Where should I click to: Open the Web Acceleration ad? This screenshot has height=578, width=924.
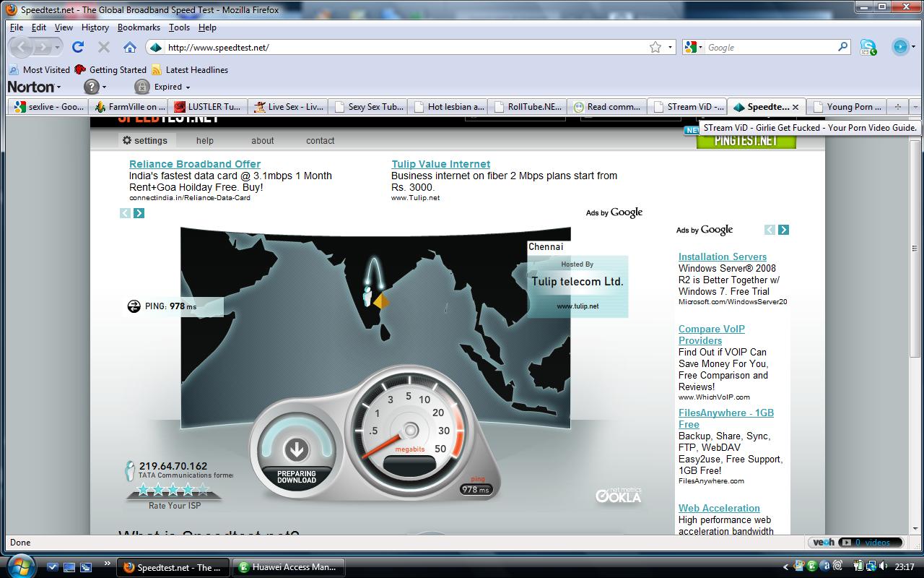click(x=719, y=508)
